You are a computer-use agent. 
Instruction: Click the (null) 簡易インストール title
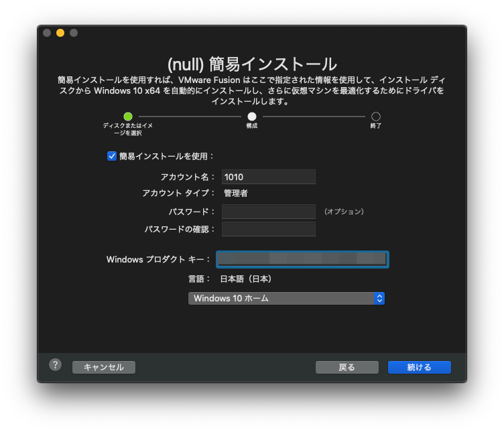(252, 64)
